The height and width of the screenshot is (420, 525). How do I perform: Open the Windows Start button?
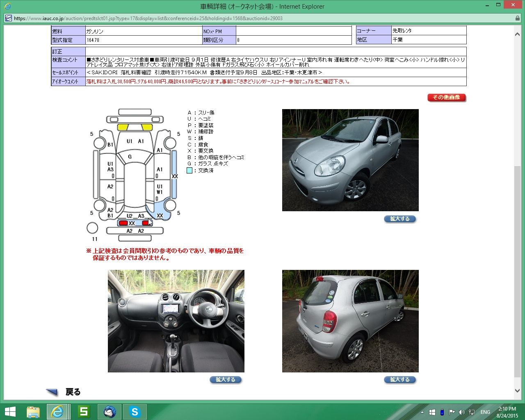(10, 412)
